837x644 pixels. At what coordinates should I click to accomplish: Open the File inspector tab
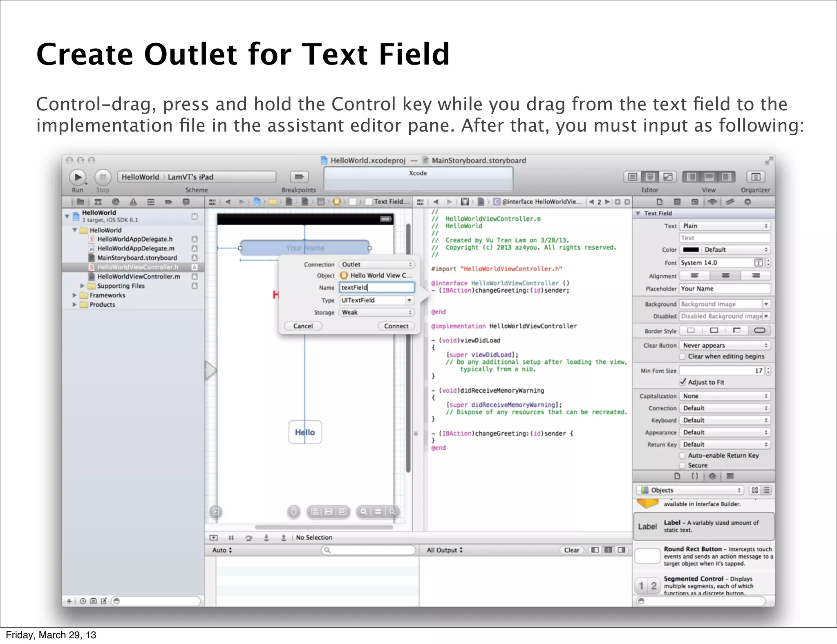coord(660,202)
